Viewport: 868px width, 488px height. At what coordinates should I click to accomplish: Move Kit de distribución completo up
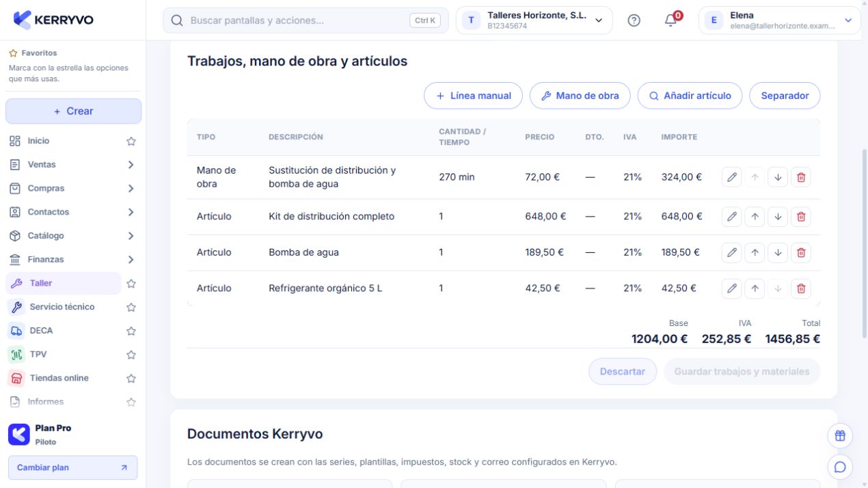[x=755, y=217]
